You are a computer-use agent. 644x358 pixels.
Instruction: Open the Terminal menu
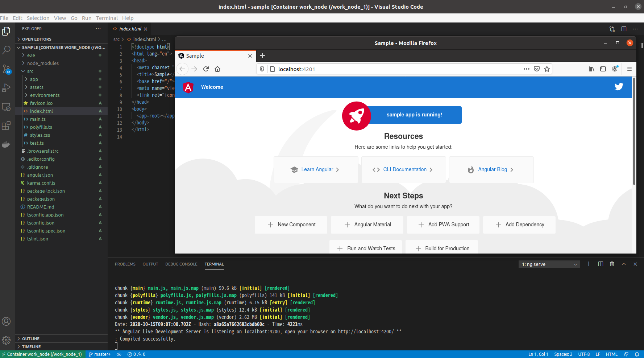click(107, 18)
